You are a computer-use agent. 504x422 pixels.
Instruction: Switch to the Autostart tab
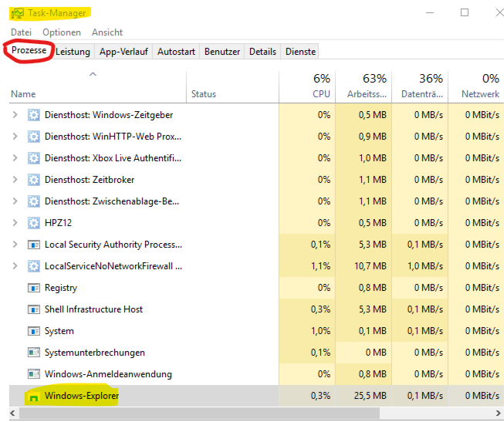click(x=176, y=52)
